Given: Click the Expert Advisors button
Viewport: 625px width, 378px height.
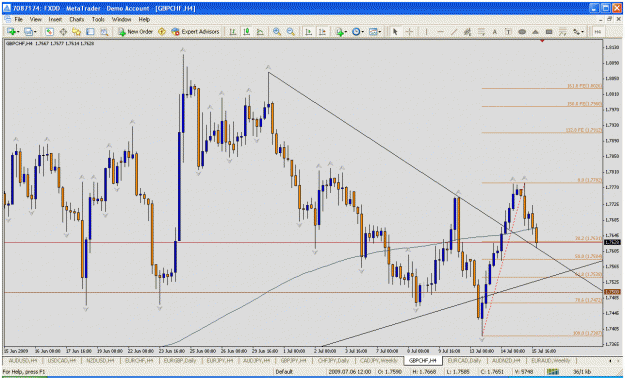Looking at the screenshot, I should 195,32.
